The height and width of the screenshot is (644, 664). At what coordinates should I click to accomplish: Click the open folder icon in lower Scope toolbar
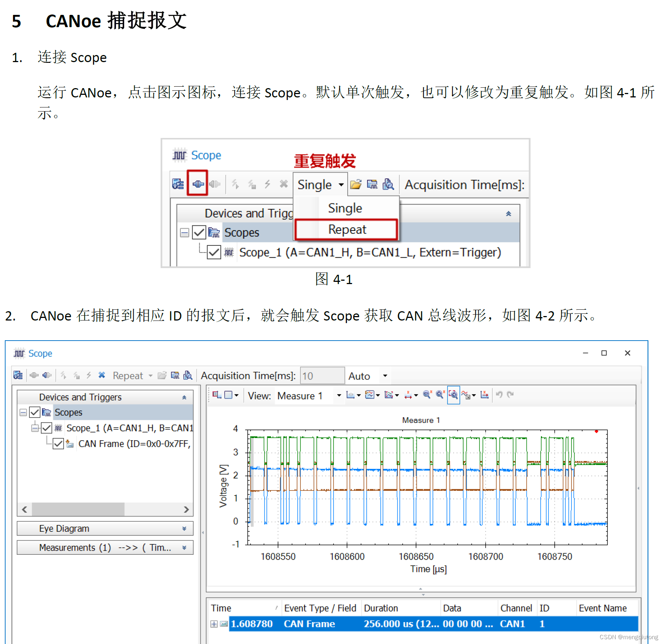point(162,375)
